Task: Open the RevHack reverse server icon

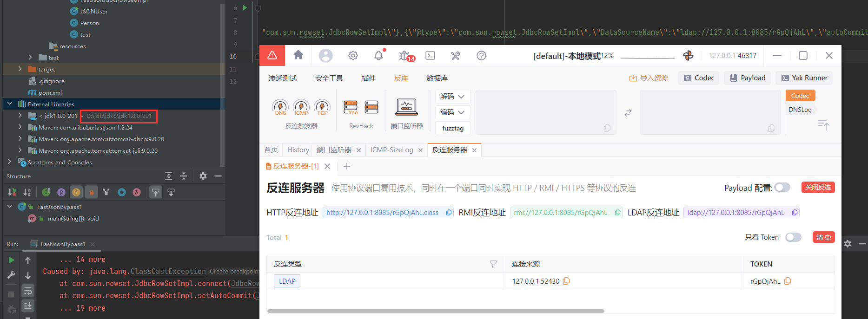Action: pyautogui.click(x=371, y=107)
